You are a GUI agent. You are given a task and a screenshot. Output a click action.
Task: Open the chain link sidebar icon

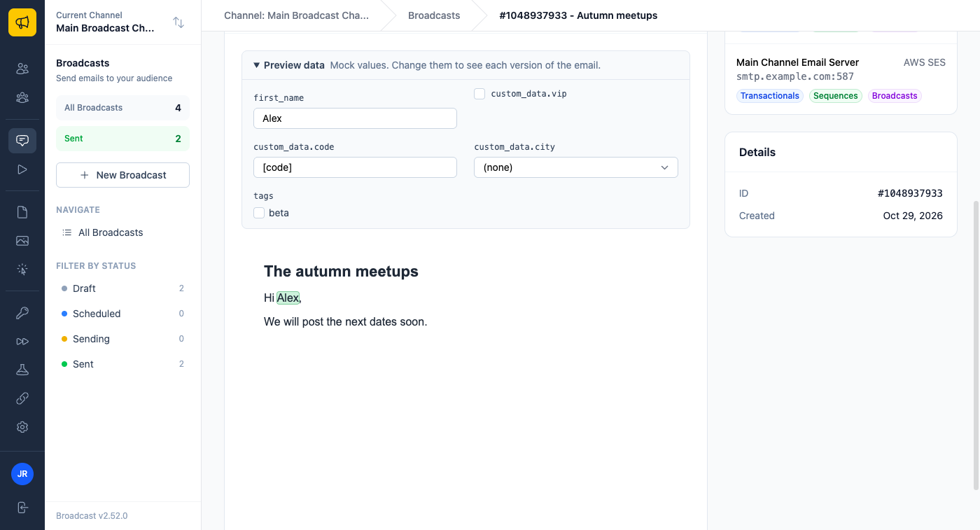point(22,398)
